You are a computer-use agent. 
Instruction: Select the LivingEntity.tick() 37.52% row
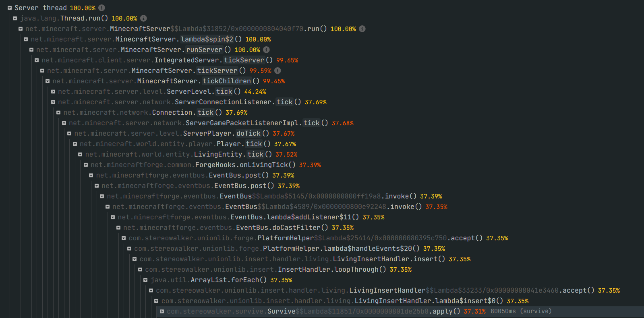pyautogui.click(x=191, y=155)
